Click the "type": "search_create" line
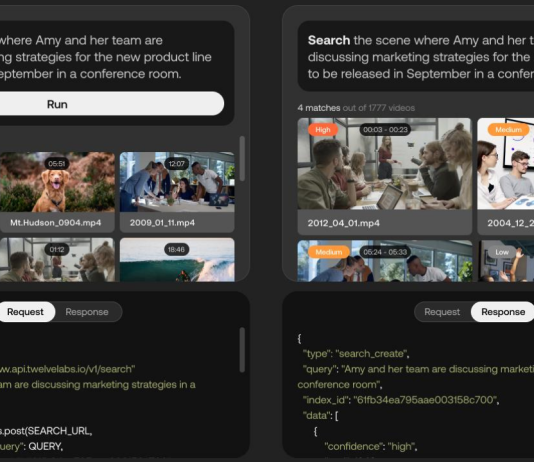The height and width of the screenshot is (462, 534). [x=356, y=354]
